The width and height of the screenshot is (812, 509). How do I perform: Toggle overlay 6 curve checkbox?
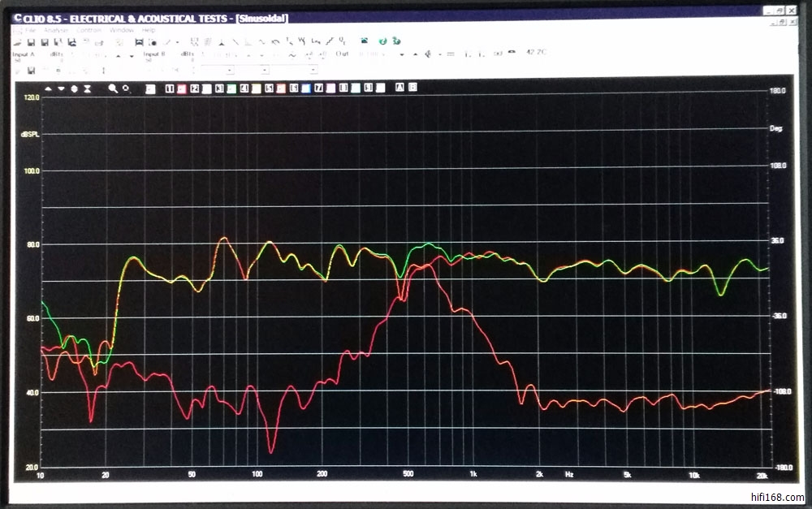tap(294, 88)
